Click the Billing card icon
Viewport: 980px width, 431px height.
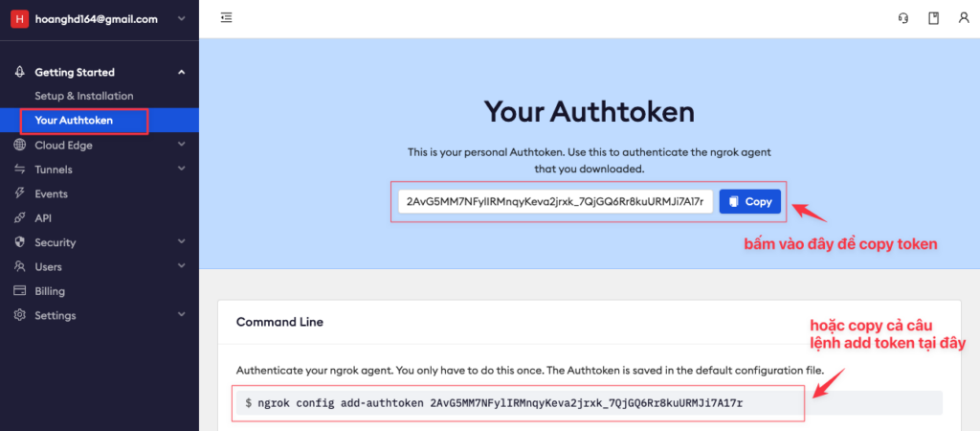19,291
